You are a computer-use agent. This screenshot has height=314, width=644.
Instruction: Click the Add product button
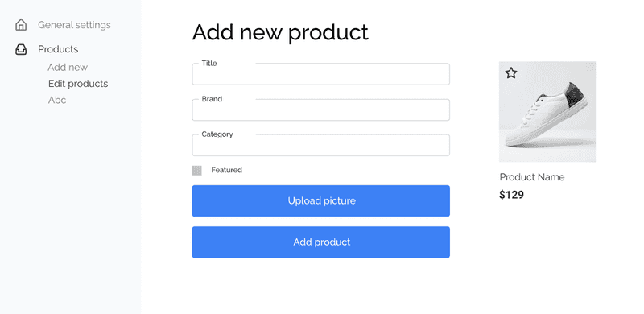click(x=320, y=242)
